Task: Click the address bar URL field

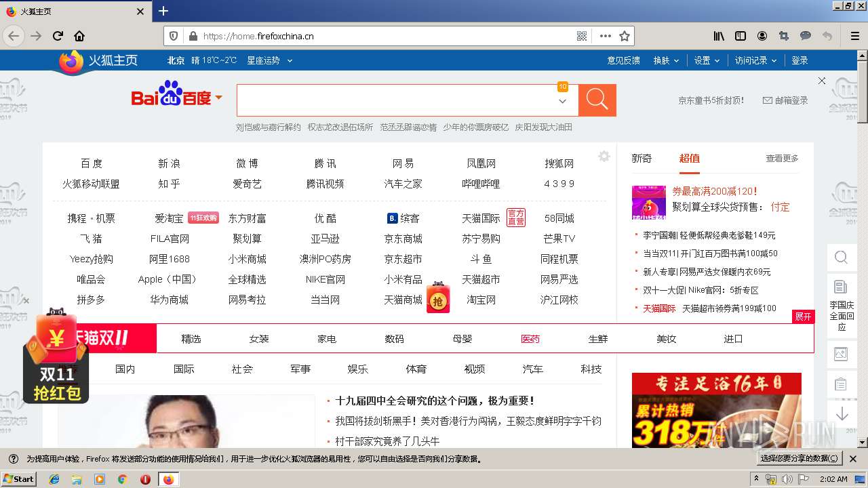Action: pos(387,36)
